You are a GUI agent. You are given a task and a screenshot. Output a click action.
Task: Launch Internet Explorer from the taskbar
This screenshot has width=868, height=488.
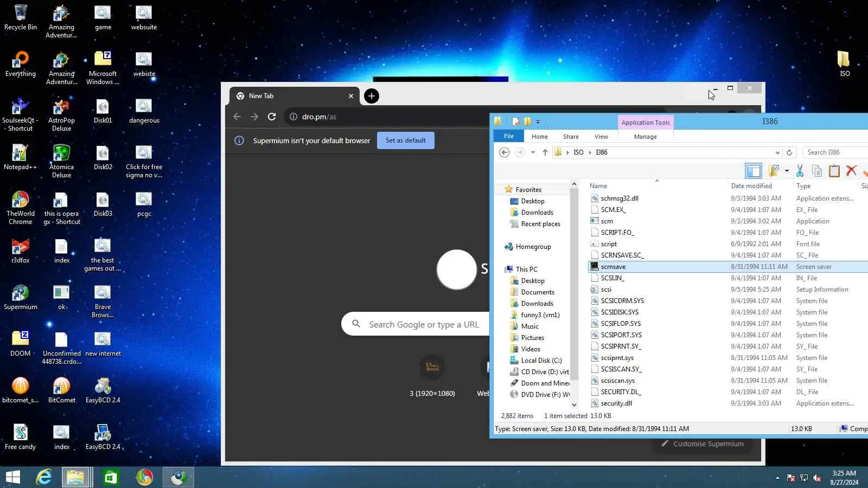(43, 477)
